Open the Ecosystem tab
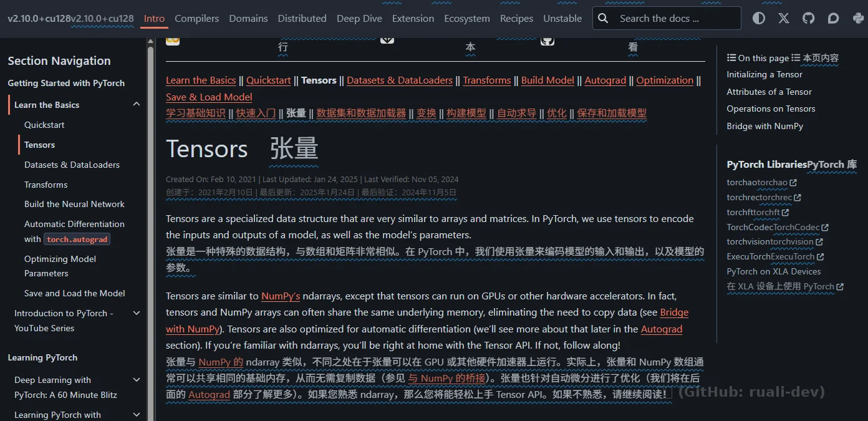This screenshot has height=421, width=868. [x=467, y=19]
